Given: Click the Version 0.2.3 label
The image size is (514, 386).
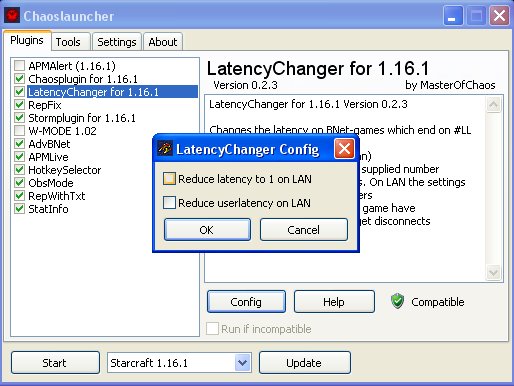Looking at the screenshot, I should pos(245,85).
